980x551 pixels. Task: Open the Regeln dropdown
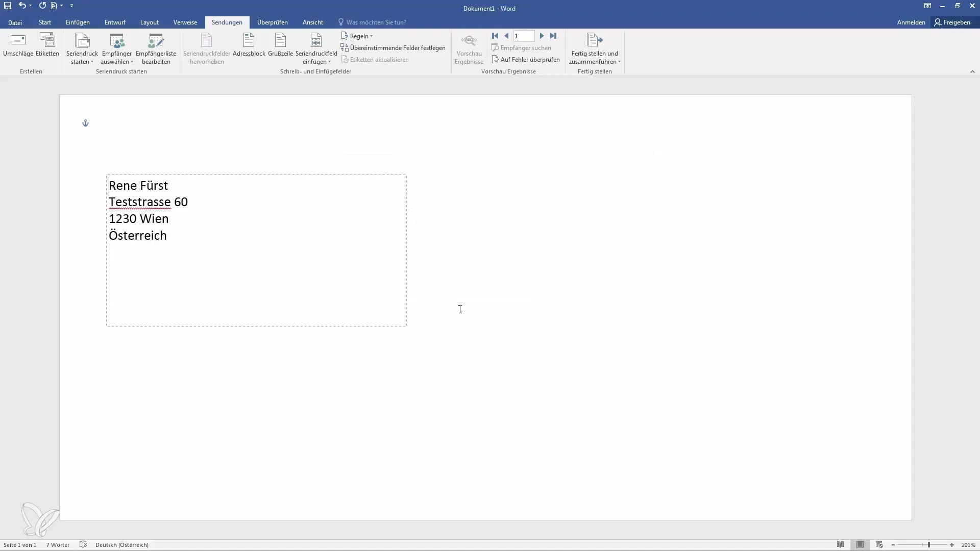[x=357, y=36]
